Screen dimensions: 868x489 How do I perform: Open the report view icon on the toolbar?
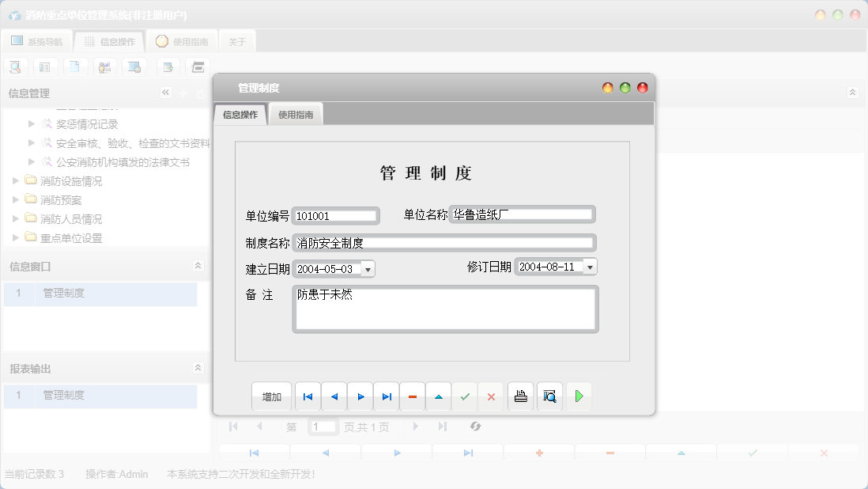[x=45, y=66]
